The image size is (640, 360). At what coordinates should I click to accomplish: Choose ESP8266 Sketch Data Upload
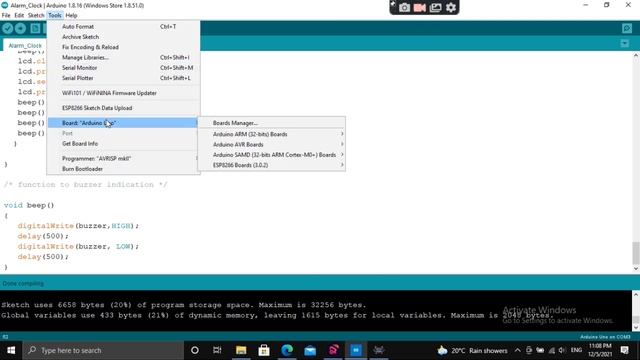tap(123, 108)
